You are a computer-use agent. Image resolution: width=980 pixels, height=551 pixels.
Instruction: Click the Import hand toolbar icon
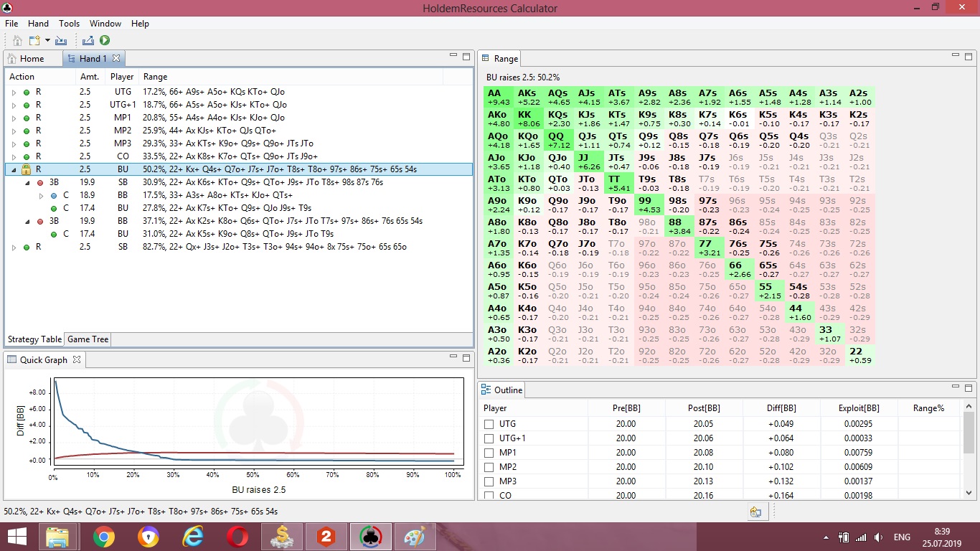pyautogui.click(x=61, y=41)
